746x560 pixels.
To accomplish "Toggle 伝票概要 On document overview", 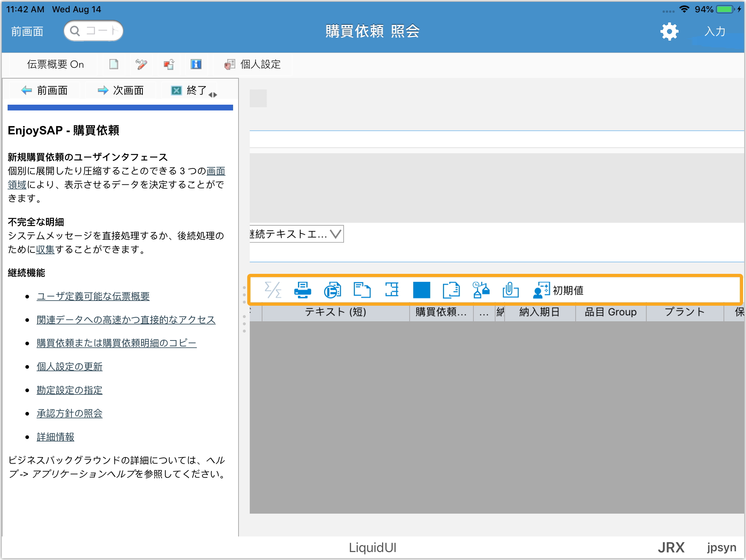I will click(x=55, y=64).
